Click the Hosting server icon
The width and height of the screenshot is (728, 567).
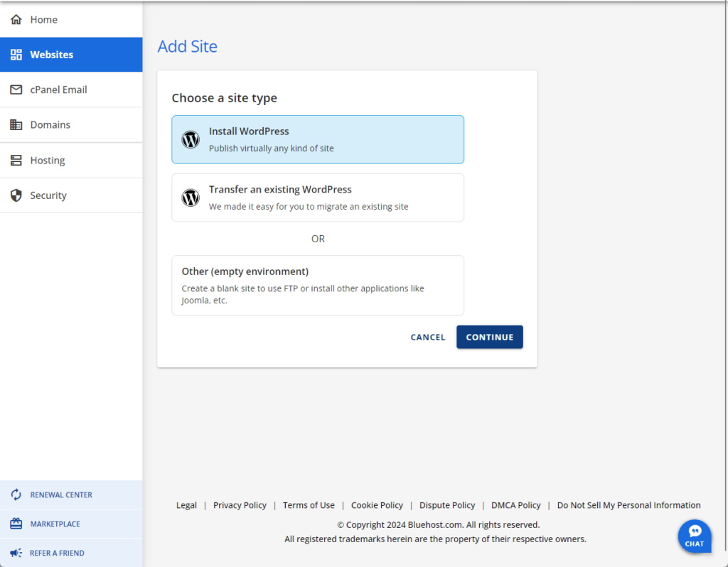point(16,161)
